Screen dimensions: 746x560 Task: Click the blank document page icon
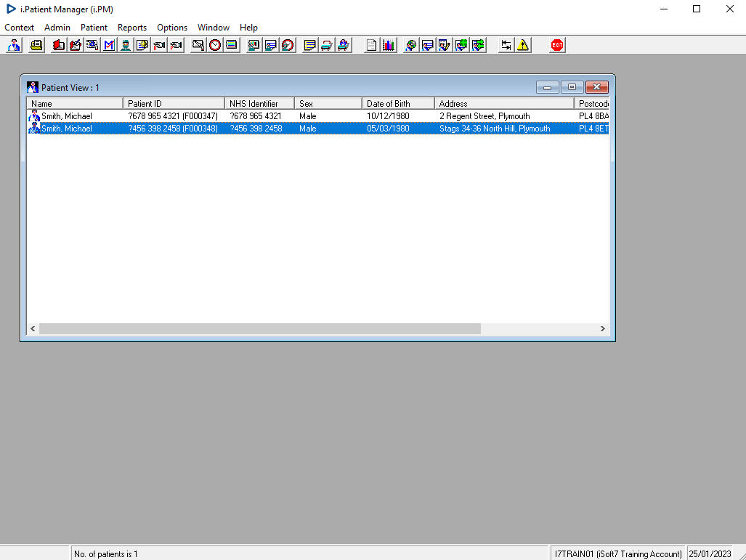[x=372, y=45]
